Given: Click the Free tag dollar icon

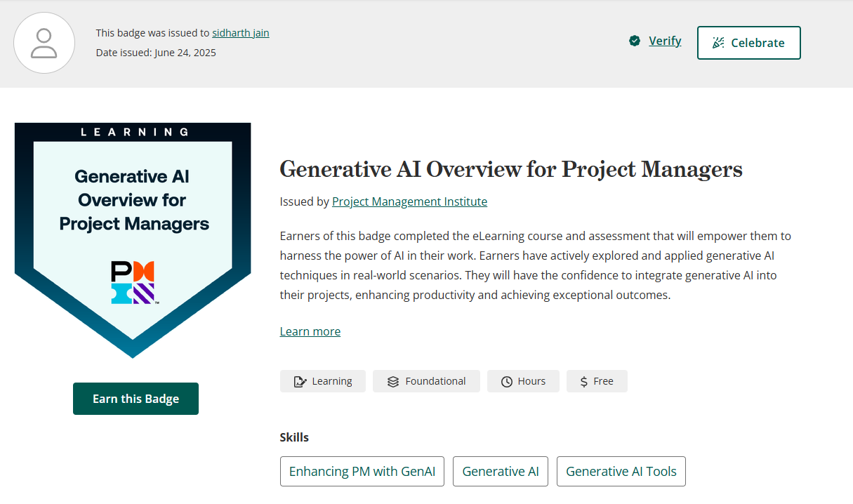Looking at the screenshot, I should click(x=584, y=381).
